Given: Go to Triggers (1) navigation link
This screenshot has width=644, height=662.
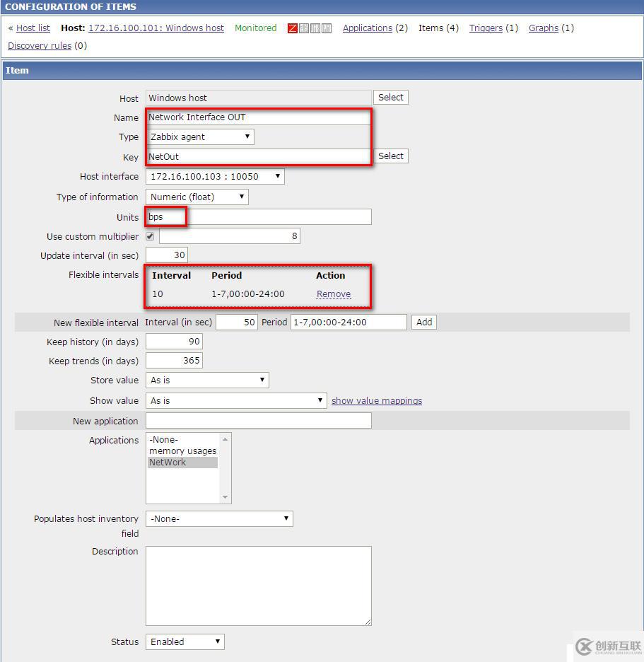Looking at the screenshot, I should tap(486, 28).
